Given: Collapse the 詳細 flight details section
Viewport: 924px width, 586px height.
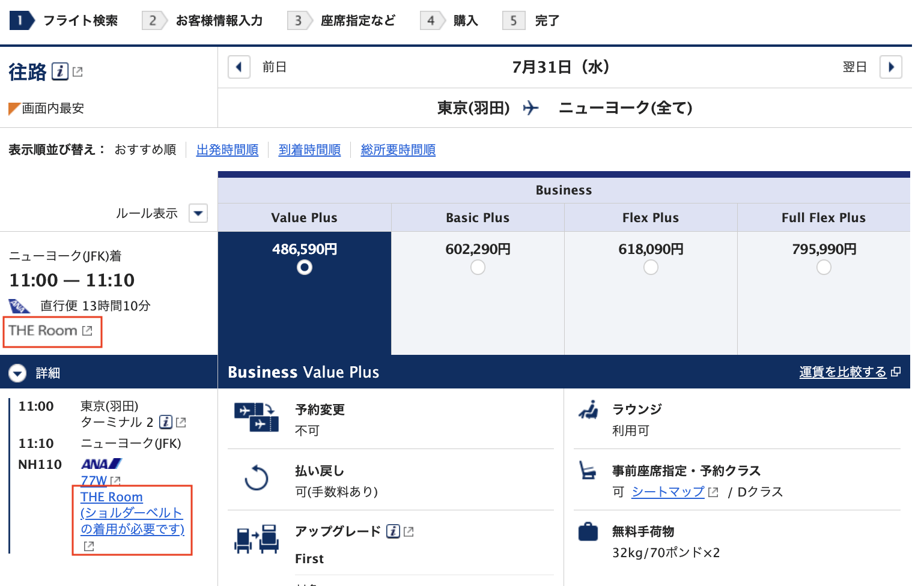Looking at the screenshot, I should pyautogui.click(x=17, y=373).
